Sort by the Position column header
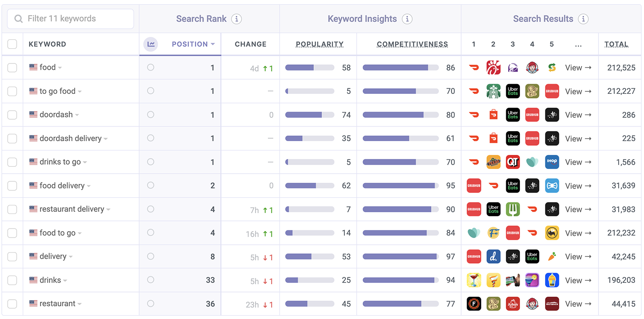The height and width of the screenshot is (319, 644). coord(190,44)
